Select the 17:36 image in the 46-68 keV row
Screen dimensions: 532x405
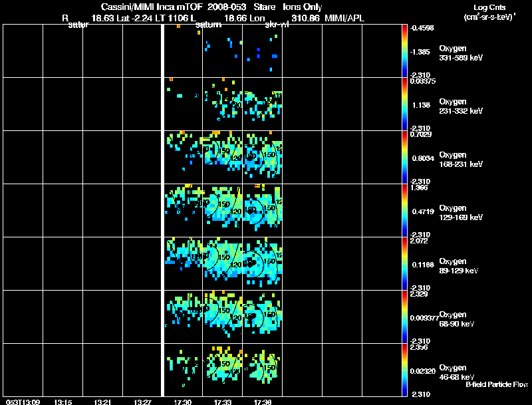pyautogui.click(x=262, y=370)
